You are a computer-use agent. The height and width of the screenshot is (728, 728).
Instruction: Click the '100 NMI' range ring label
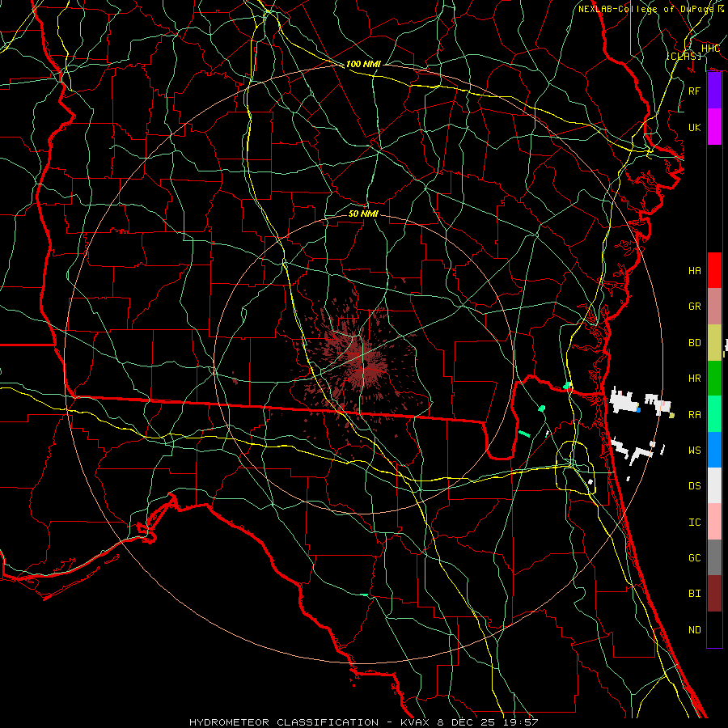[x=363, y=64]
